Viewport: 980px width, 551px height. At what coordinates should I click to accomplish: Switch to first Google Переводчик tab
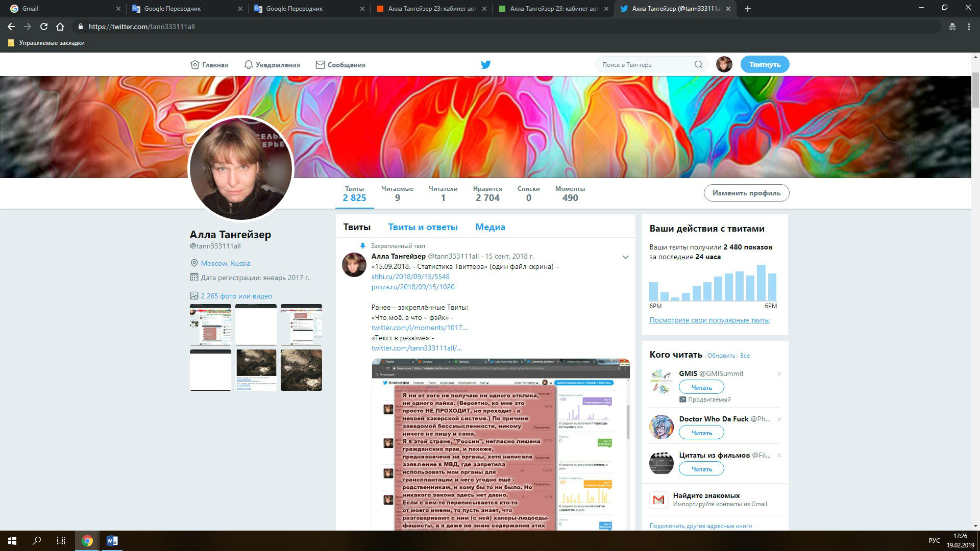pos(186,9)
